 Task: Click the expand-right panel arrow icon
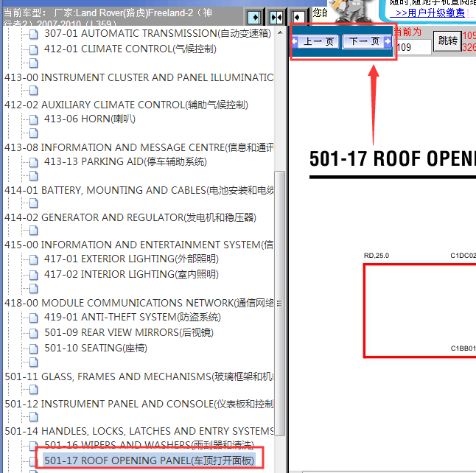255,17
